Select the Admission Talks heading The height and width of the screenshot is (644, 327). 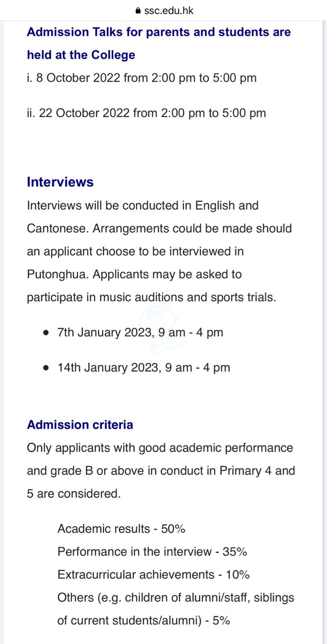click(x=158, y=32)
